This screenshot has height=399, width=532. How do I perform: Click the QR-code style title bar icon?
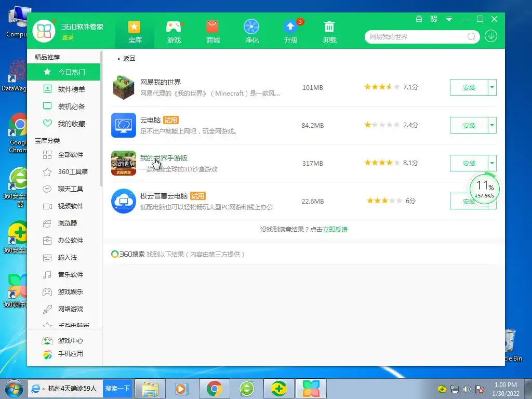point(434,19)
